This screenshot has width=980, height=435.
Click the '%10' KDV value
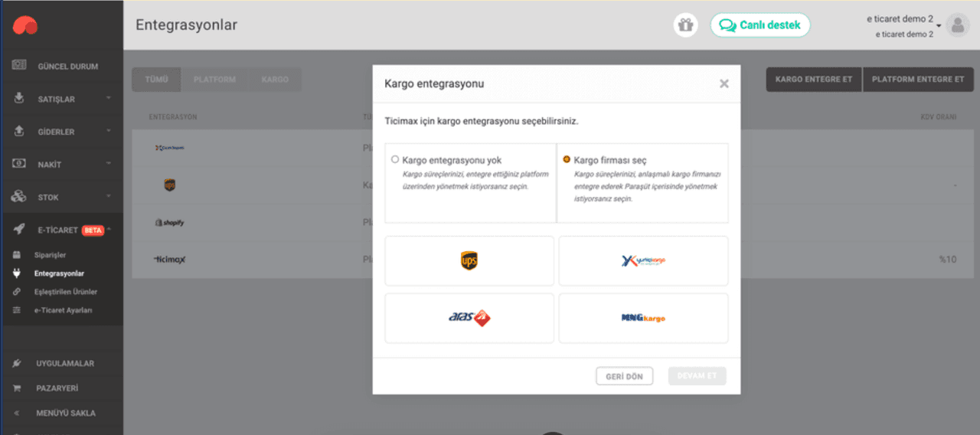(x=948, y=260)
